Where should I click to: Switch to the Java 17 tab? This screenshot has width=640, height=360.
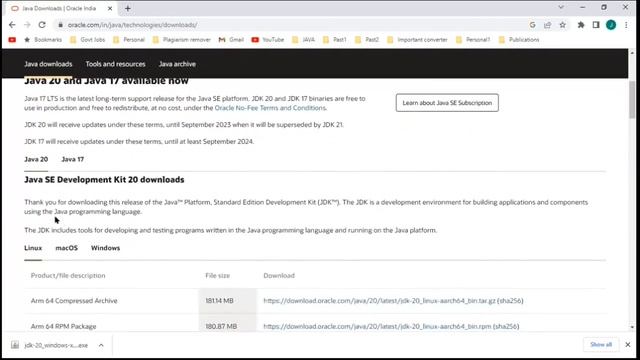click(73, 159)
